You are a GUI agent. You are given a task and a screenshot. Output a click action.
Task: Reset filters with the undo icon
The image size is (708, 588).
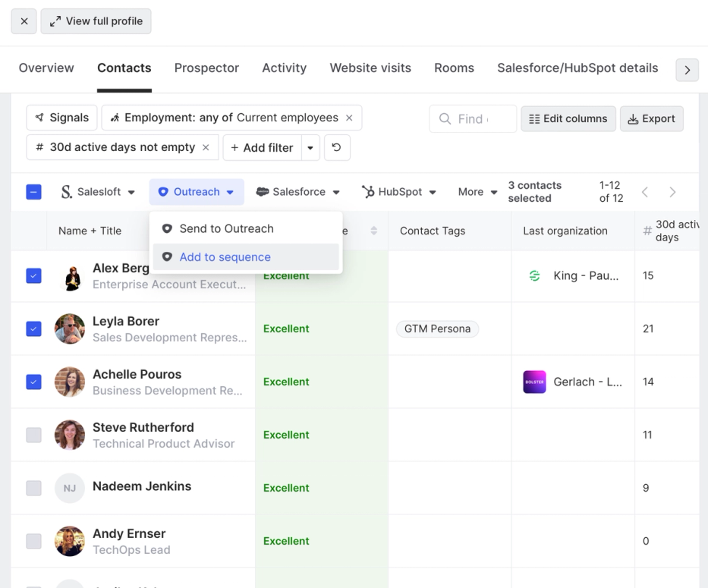click(x=337, y=148)
